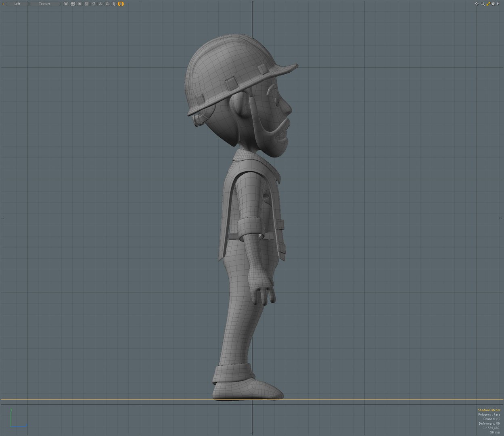The width and height of the screenshot is (504, 436).
Task: Click the three-axis pivot icon
Action: coord(100,4)
